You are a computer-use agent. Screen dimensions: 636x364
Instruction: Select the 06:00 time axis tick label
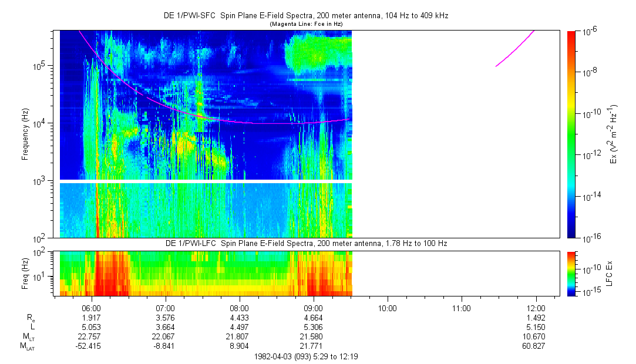92,308
